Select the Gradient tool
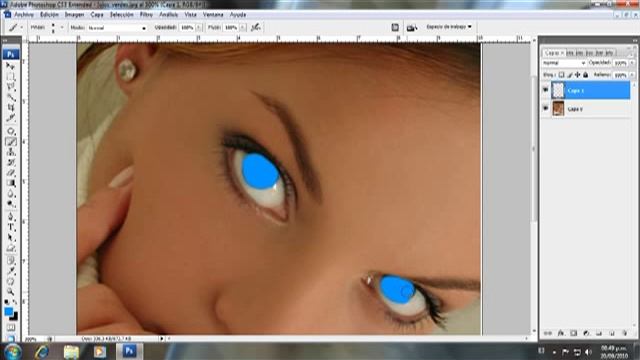 pyautogui.click(x=11, y=184)
